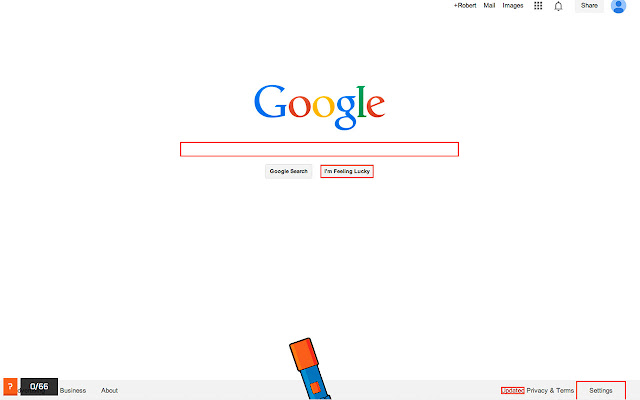The height and width of the screenshot is (400, 640).
Task: Click the red Updated badge
Action: click(513, 391)
